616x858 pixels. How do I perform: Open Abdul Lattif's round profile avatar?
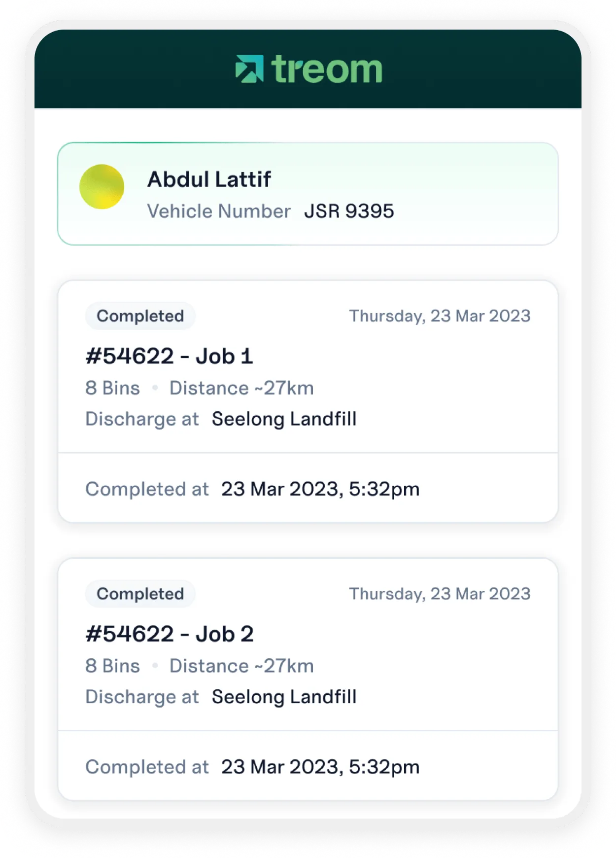pyautogui.click(x=102, y=187)
